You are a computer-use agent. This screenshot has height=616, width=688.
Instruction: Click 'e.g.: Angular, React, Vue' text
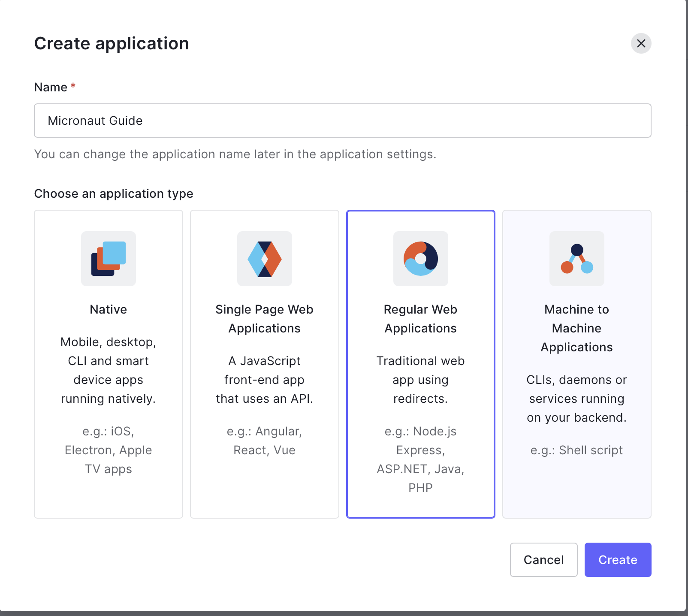265,441
